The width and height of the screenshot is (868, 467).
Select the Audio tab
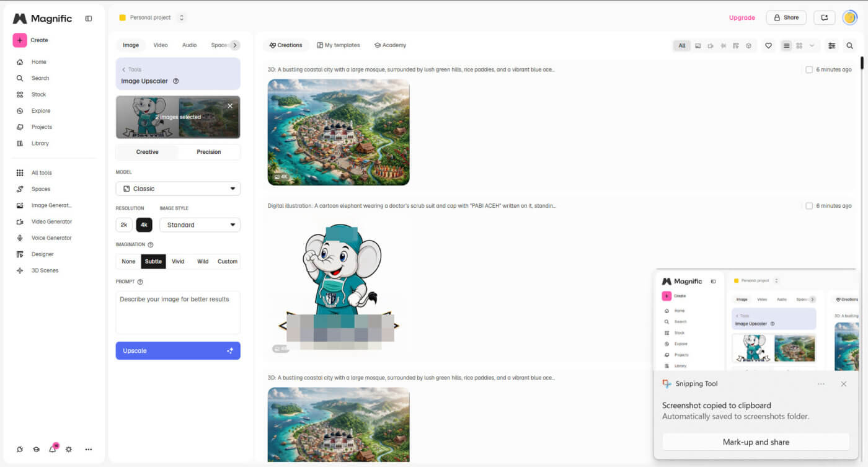pos(190,45)
